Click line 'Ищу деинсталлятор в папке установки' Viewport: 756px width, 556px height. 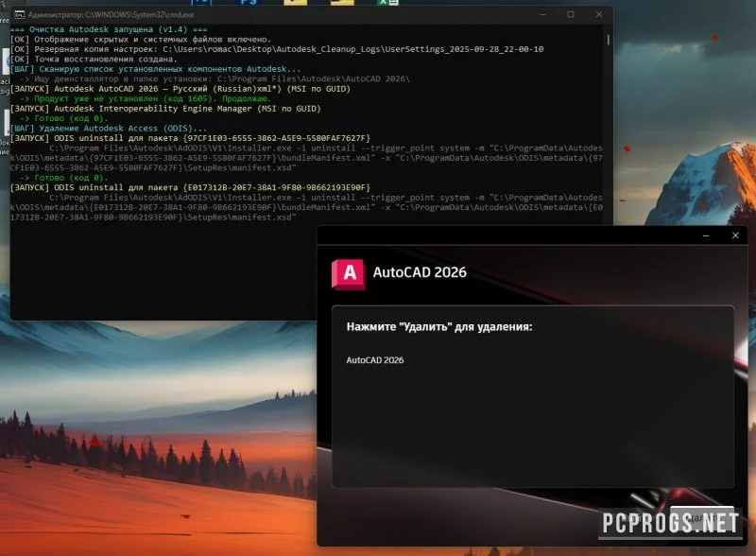point(215,79)
